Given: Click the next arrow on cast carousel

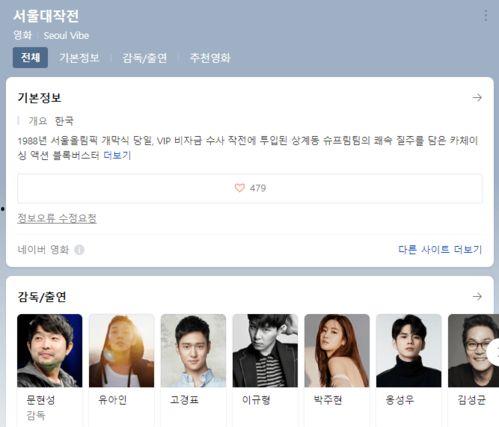Looking at the screenshot, I should [493, 351].
